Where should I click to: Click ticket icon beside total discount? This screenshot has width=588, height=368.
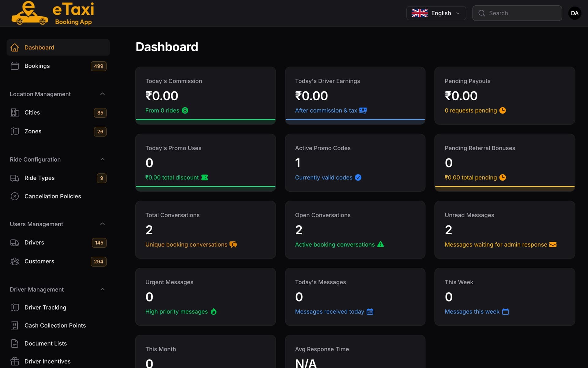(205, 178)
